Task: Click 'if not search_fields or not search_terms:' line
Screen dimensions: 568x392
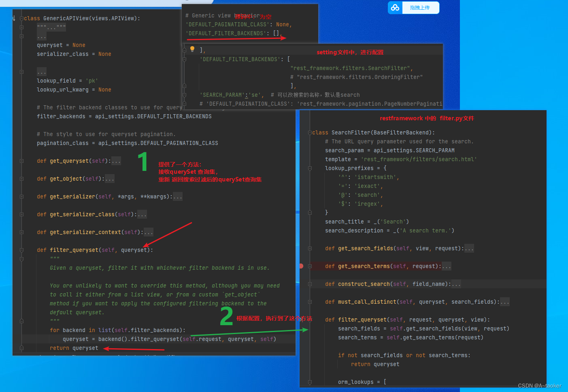Action: [x=404, y=355]
